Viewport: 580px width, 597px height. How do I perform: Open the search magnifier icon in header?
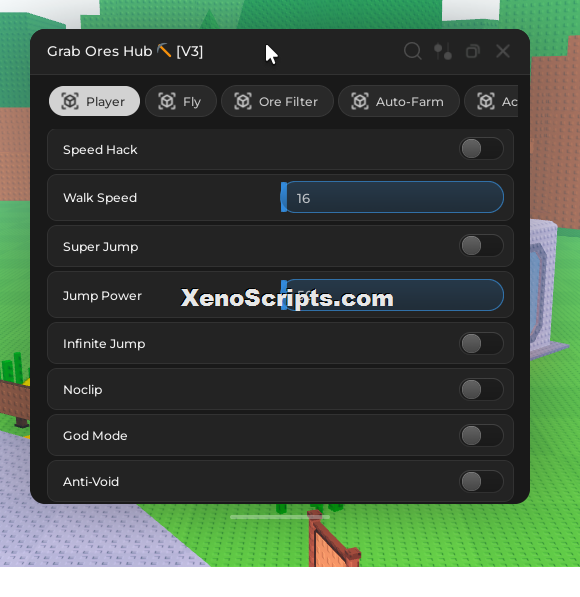(x=412, y=51)
